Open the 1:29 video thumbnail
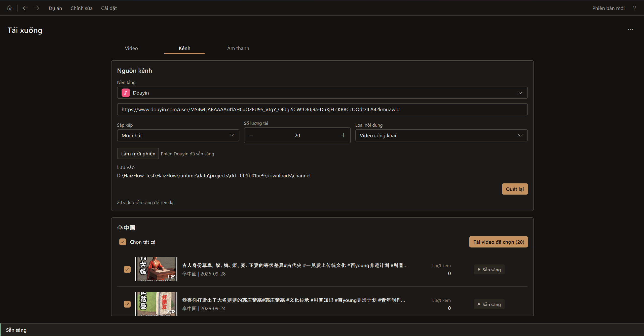 [x=156, y=269]
